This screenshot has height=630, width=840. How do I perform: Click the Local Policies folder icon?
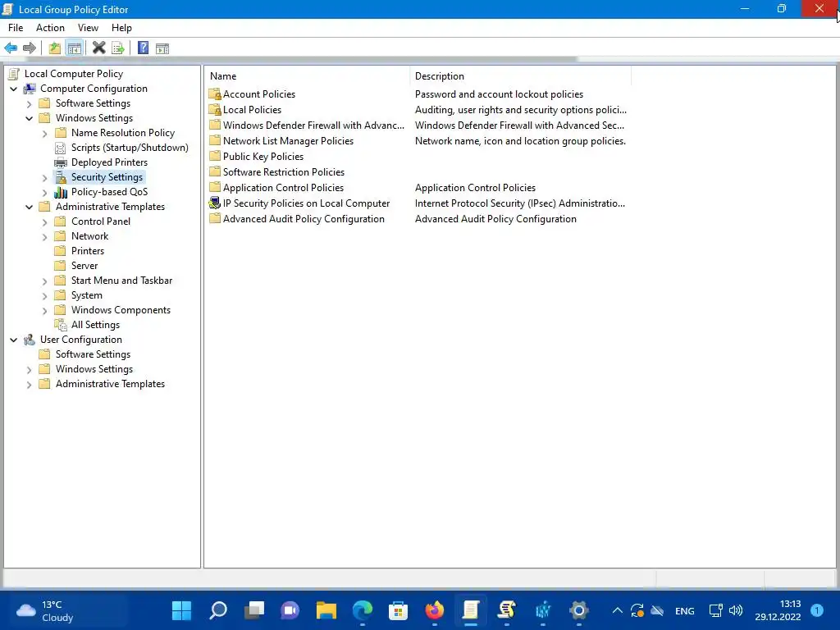pos(215,110)
